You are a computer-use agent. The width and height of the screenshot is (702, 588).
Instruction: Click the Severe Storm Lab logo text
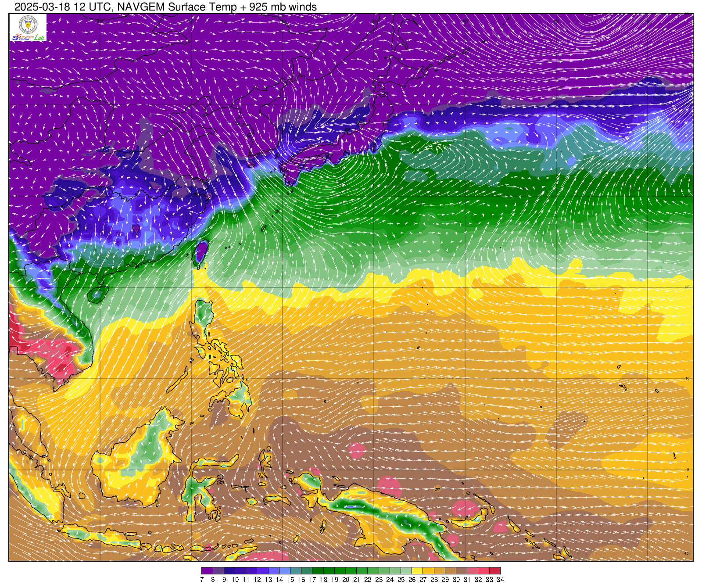point(28,38)
